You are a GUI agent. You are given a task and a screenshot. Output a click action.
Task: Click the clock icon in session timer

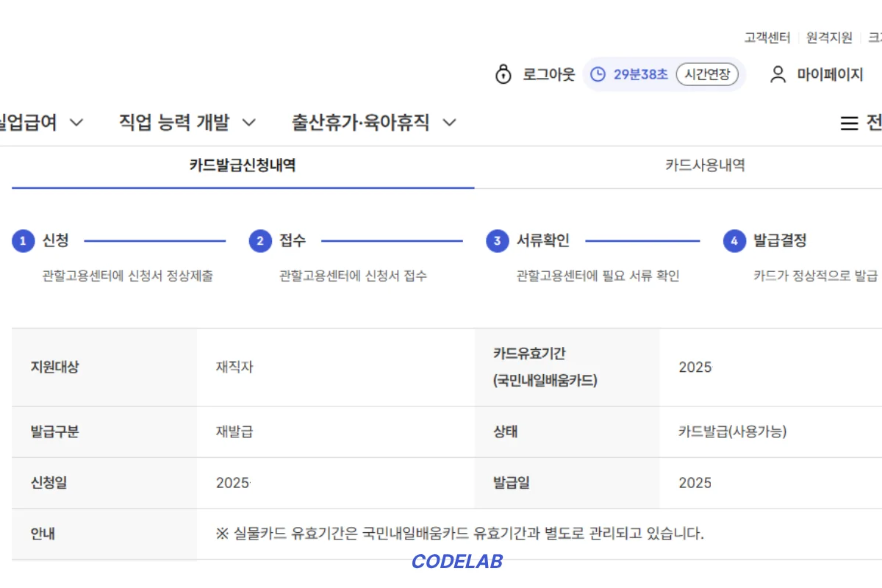click(598, 74)
